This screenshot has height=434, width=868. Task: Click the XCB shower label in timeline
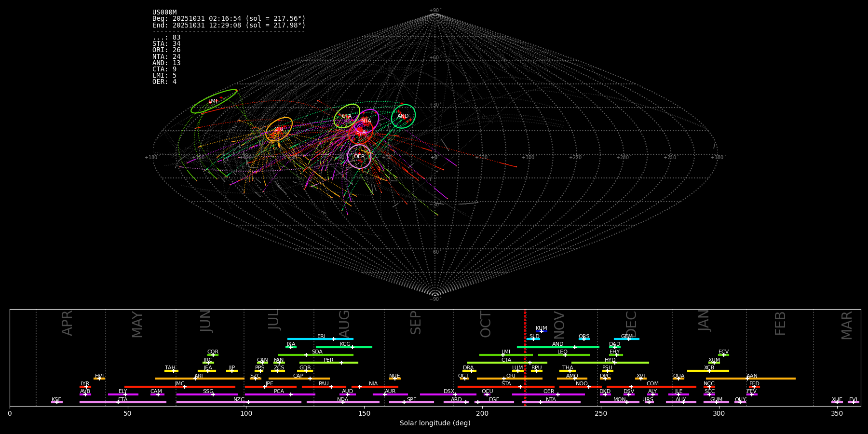(x=709, y=368)
